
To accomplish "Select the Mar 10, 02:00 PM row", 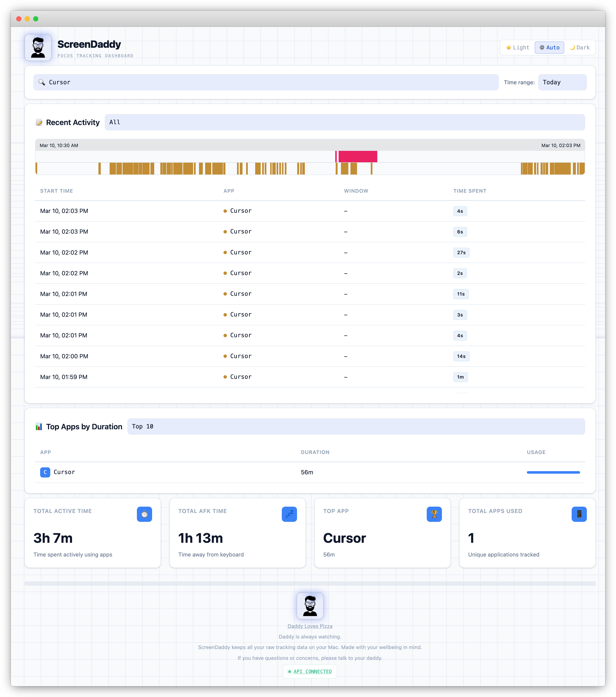I will (310, 356).
